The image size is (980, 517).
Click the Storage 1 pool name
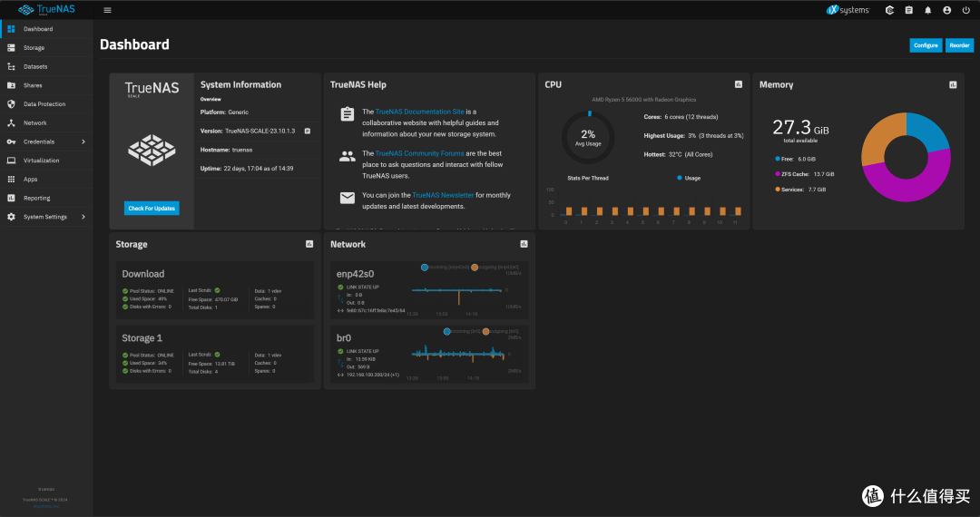142,337
